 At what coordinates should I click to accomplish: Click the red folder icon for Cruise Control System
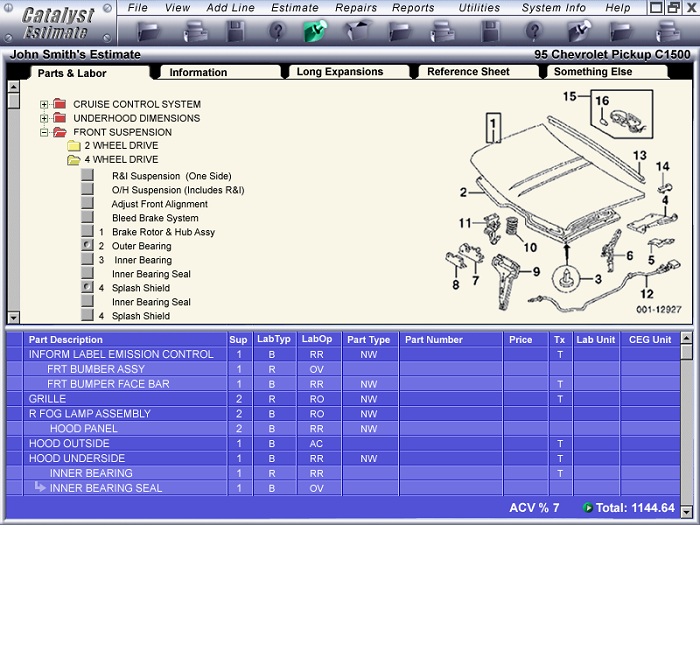click(x=59, y=104)
